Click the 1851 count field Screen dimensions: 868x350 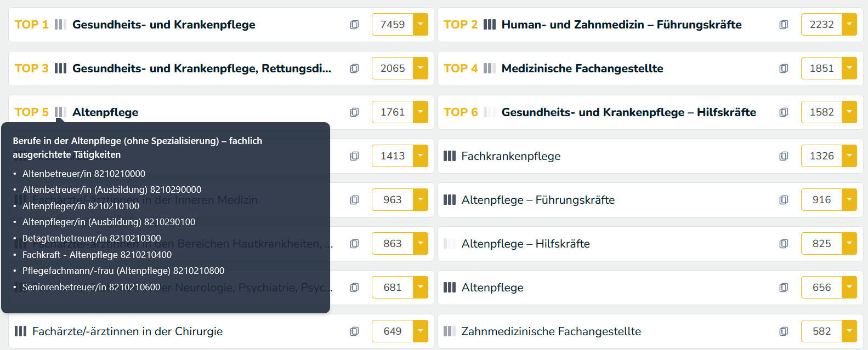click(x=821, y=68)
